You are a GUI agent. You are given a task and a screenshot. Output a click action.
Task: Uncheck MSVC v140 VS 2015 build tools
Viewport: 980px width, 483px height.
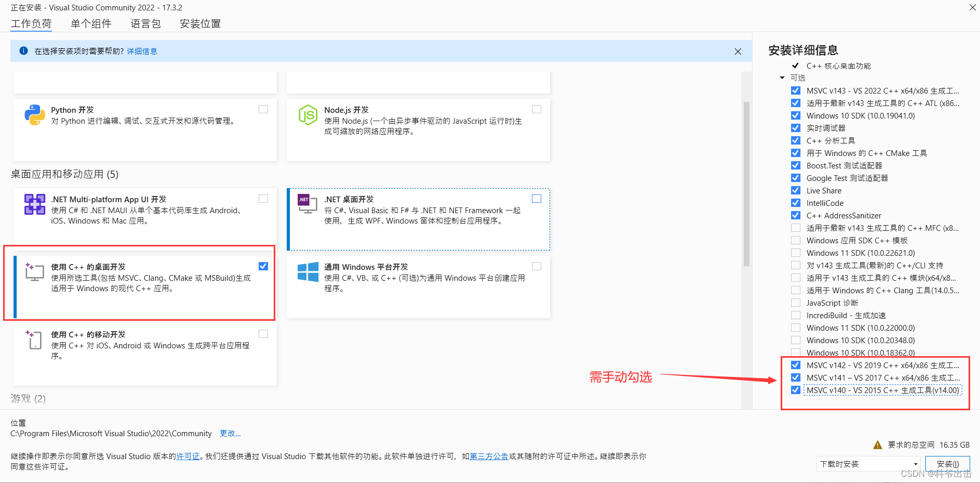coord(796,390)
